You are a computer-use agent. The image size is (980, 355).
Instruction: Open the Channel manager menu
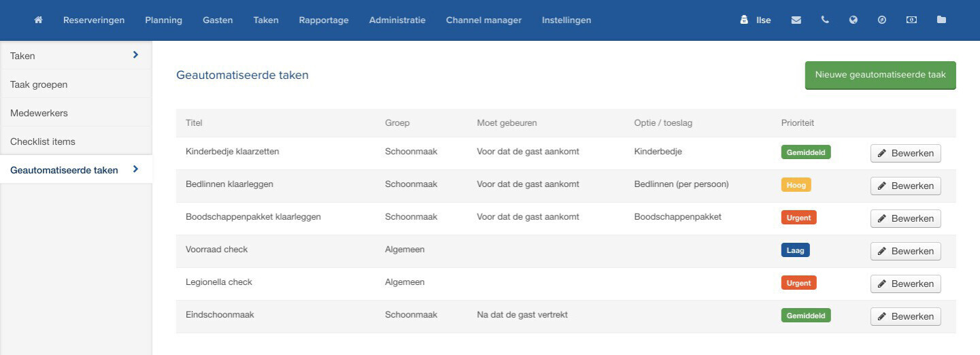[x=484, y=20]
